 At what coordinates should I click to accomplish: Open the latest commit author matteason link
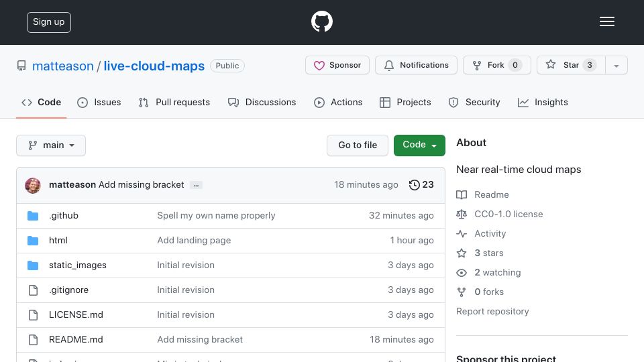(72, 185)
